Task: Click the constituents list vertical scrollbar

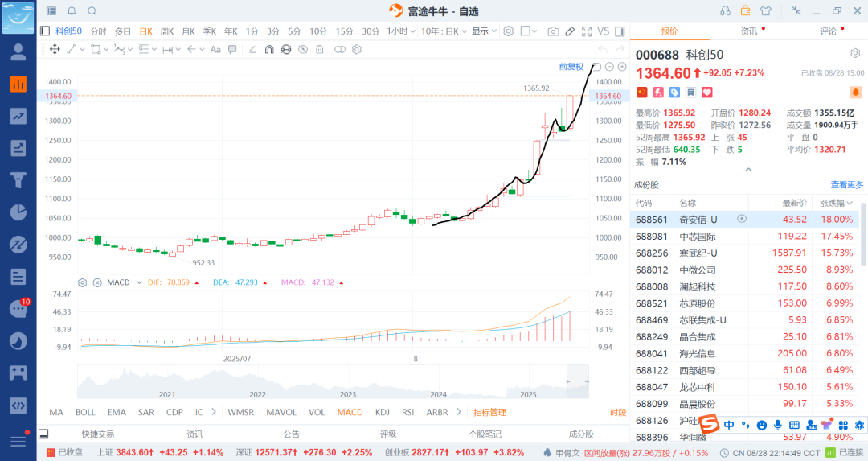Action: [x=863, y=233]
